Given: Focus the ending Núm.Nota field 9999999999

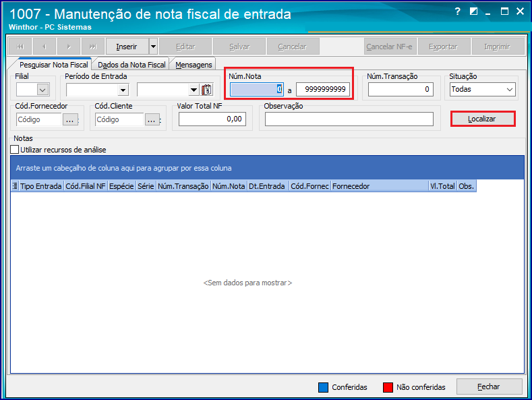Looking at the screenshot, I should tap(323, 89).
